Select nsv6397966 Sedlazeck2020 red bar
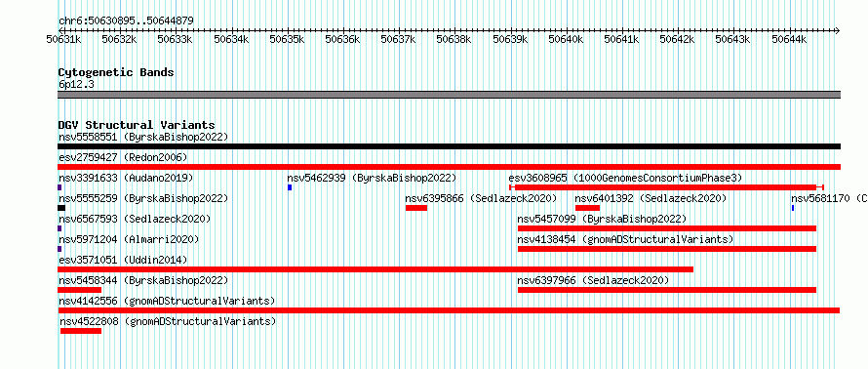The image size is (868, 369). (x=667, y=290)
